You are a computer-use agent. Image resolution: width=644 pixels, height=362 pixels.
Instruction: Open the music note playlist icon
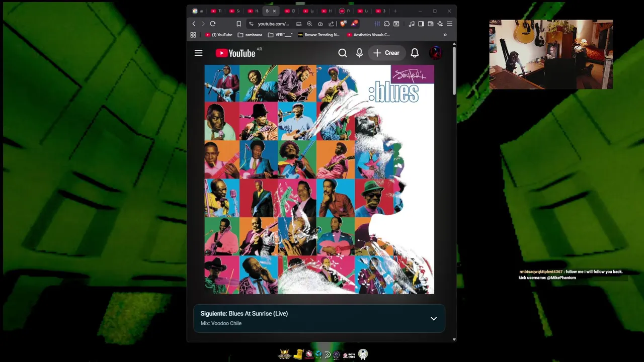click(412, 24)
